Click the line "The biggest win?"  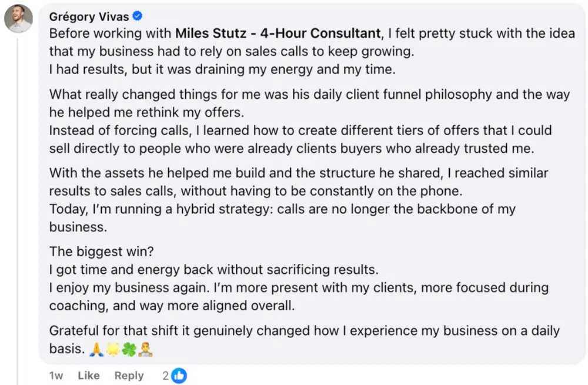[101, 252]
